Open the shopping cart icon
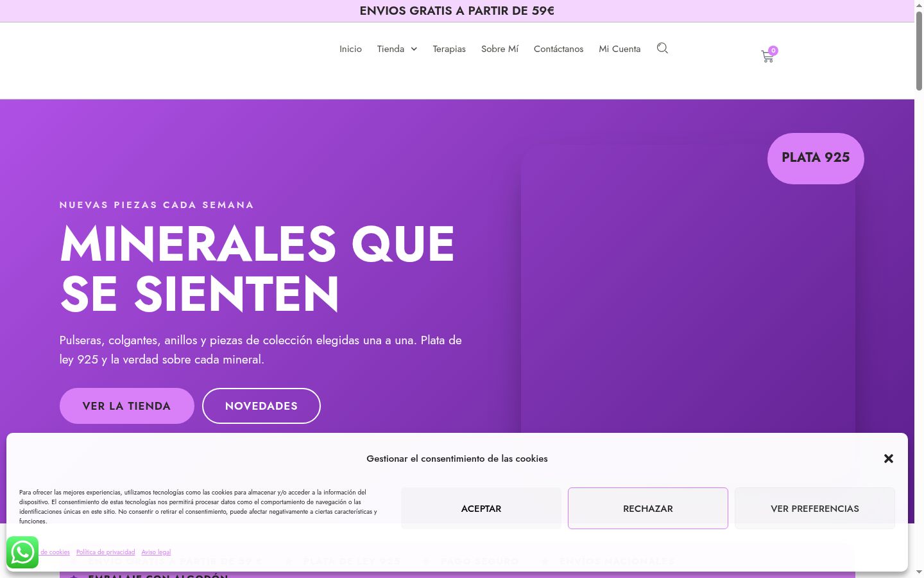The height and width of the screenshot is (578, 924). pos(767,57)
